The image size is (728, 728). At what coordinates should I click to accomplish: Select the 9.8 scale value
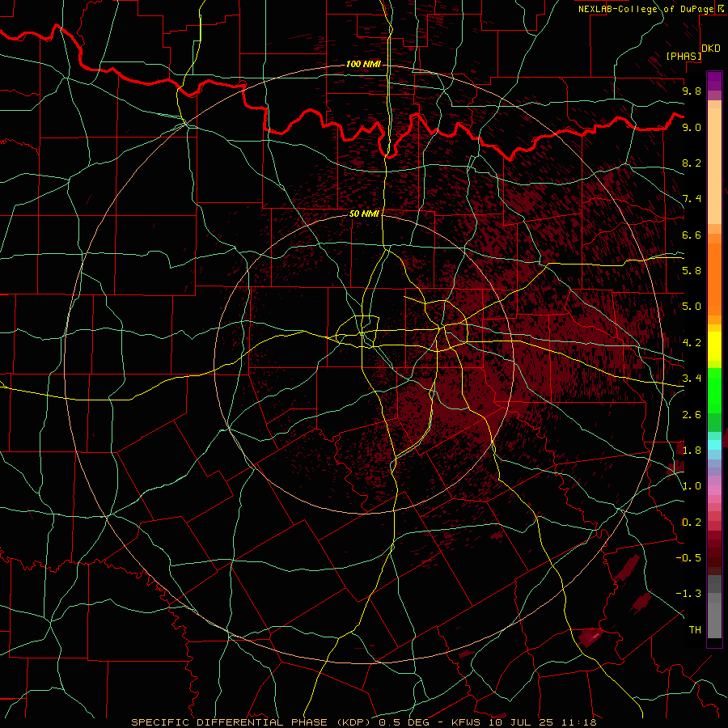coord(692,91)
